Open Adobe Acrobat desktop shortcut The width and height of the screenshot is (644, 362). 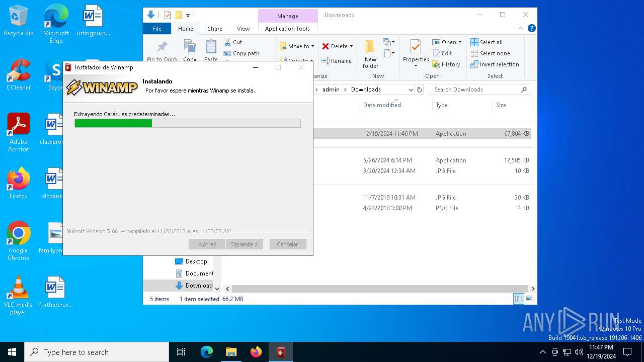pos(19,132)
